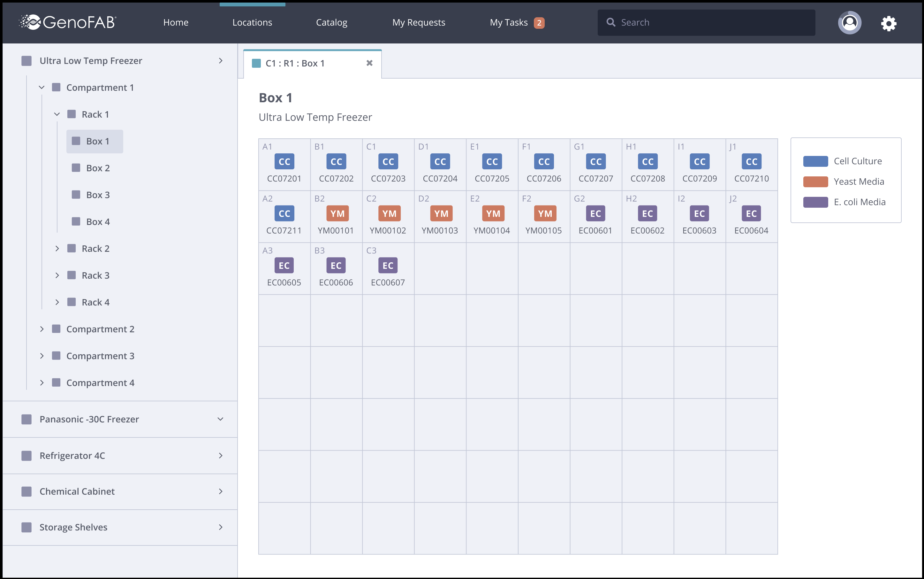Close the C1 : R1 : Box 1 tab
Screen dimensions: 924x579
point(369,63)
